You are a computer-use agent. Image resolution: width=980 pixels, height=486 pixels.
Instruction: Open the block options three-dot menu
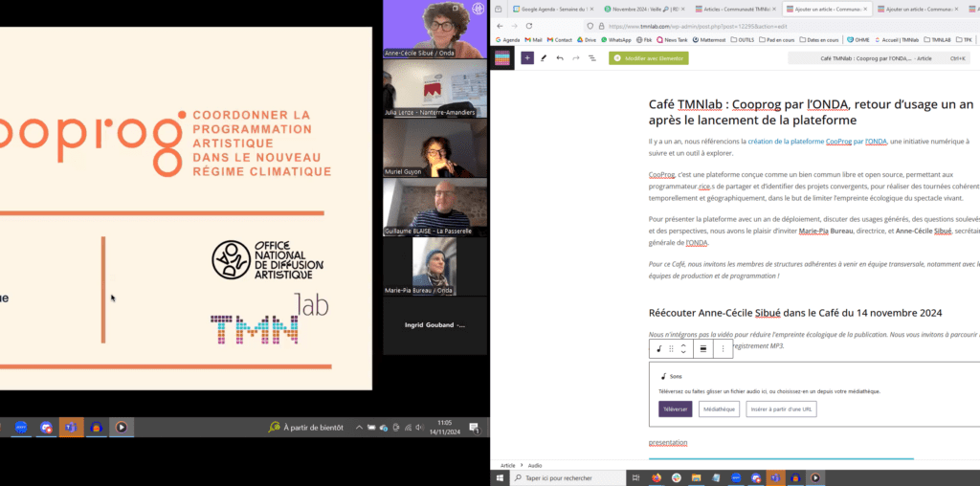click(724, 348)
